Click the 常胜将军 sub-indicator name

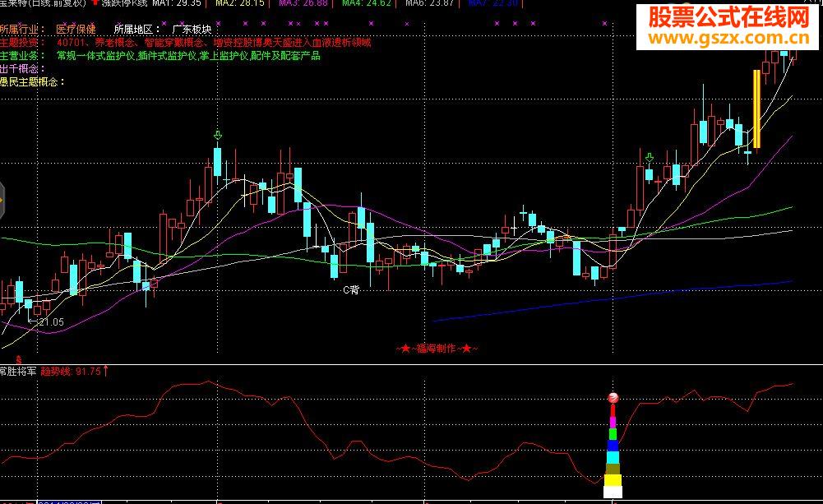(18, 371)
